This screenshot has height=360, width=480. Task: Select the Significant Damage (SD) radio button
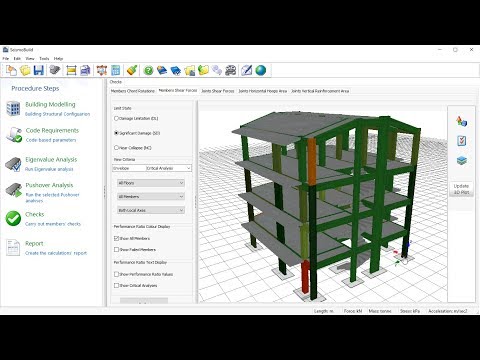click(x=116, y=133)
